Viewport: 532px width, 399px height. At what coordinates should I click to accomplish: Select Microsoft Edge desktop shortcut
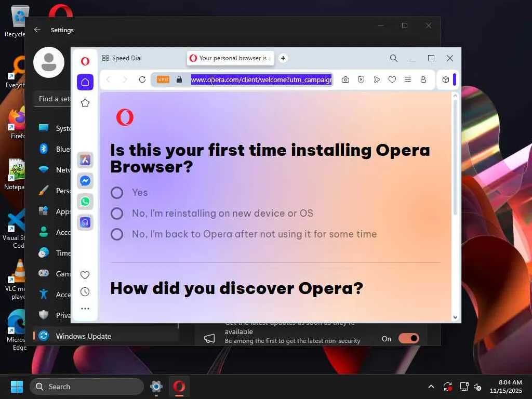click(x=15, y=330)
